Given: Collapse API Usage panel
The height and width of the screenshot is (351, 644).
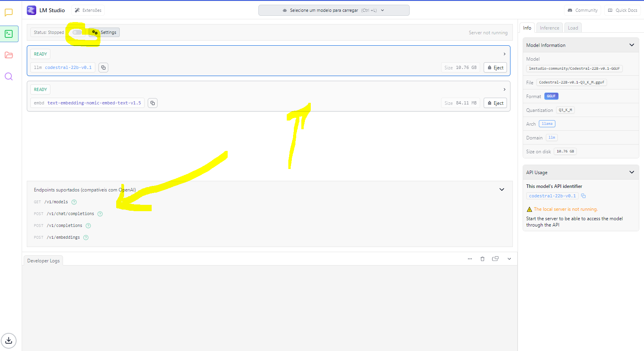Looking at the screenshot, I should 632,172.
